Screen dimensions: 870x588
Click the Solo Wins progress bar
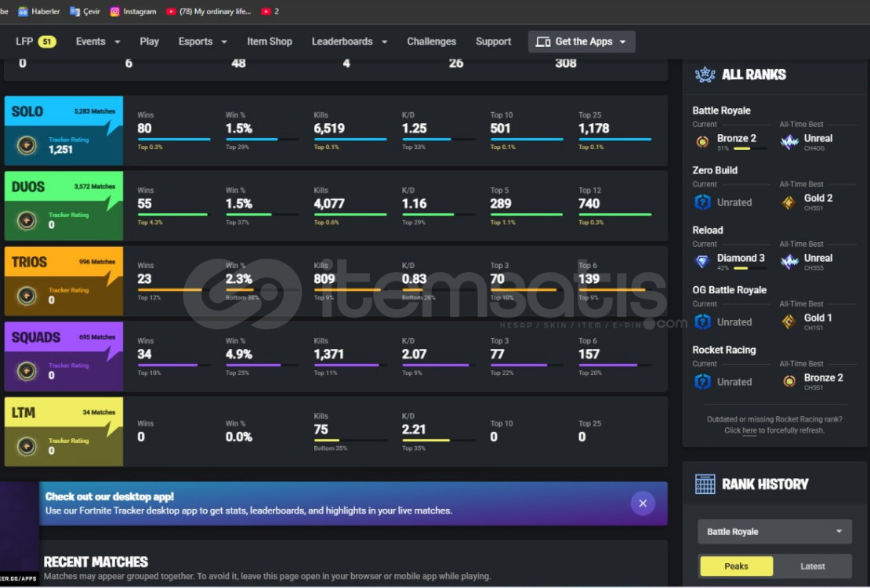pyautogui.click(x=174, y=140)
